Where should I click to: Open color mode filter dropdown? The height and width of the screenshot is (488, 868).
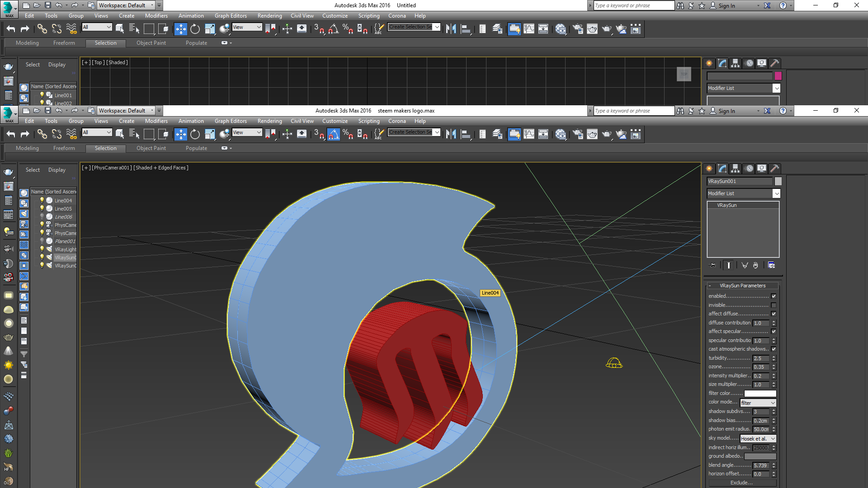pos(758,403)
